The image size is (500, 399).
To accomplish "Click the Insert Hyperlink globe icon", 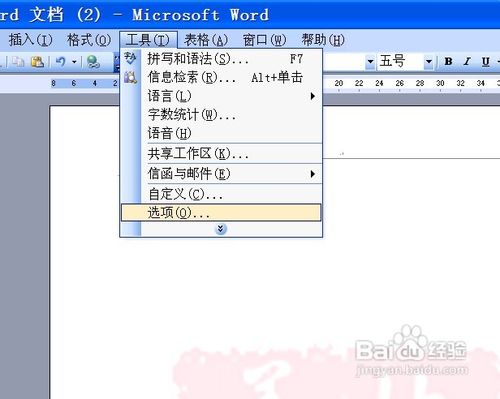I will [93, 62].
